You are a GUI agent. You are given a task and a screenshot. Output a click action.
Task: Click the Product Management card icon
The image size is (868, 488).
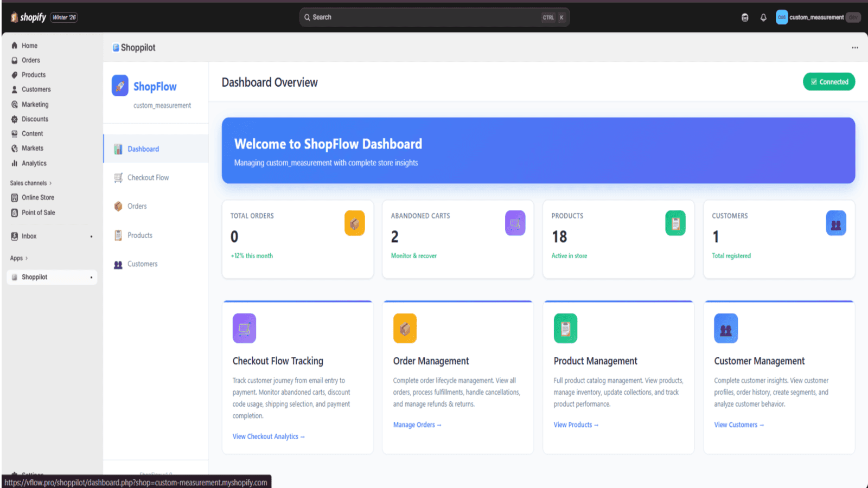tap(565, 328)
